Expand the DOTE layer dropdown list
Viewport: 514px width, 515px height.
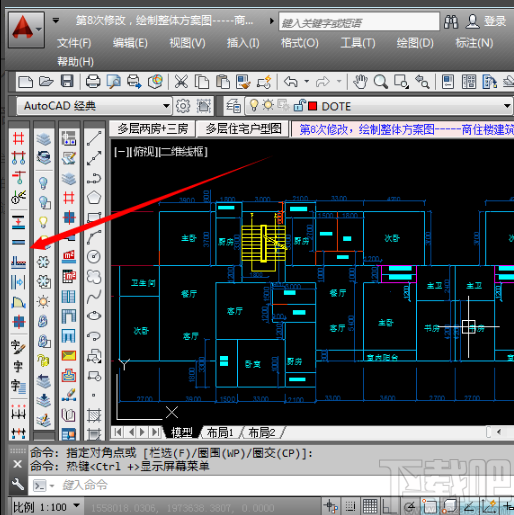point(507,106)
